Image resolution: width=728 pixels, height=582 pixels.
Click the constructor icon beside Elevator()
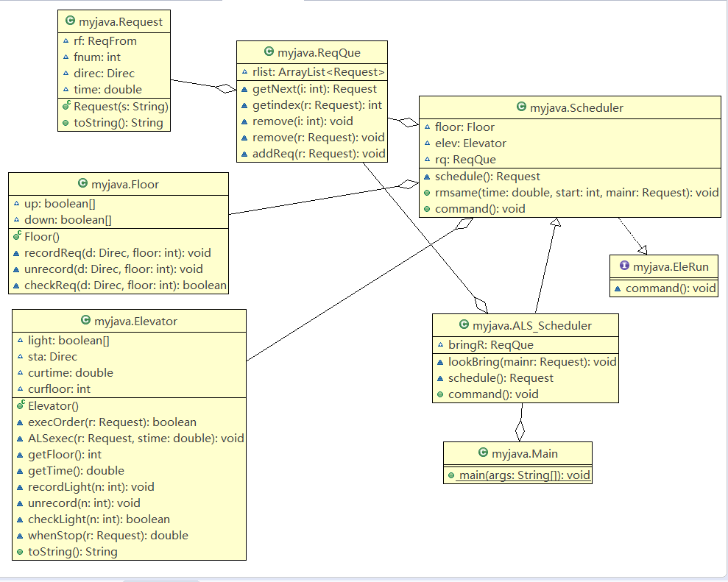coord(21,405)
